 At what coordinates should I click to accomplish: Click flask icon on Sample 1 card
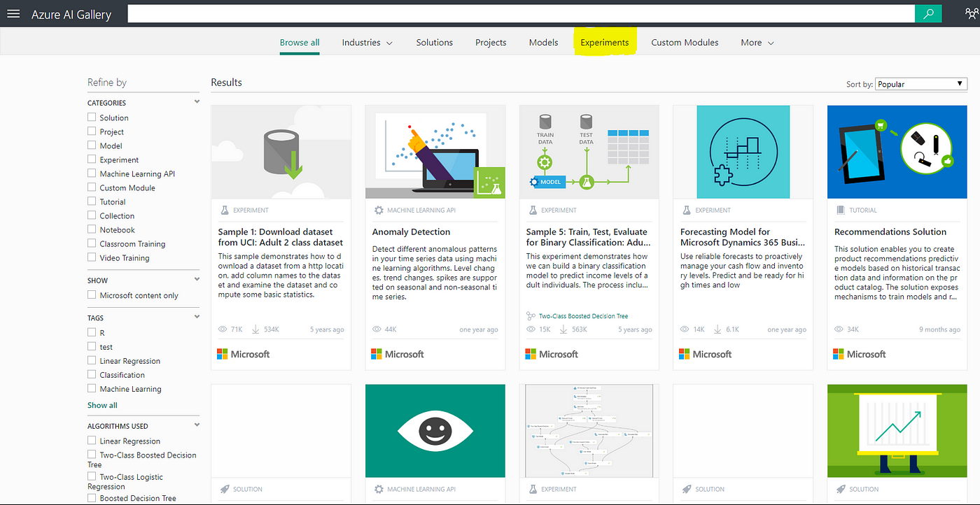click(x=225, y=210)
